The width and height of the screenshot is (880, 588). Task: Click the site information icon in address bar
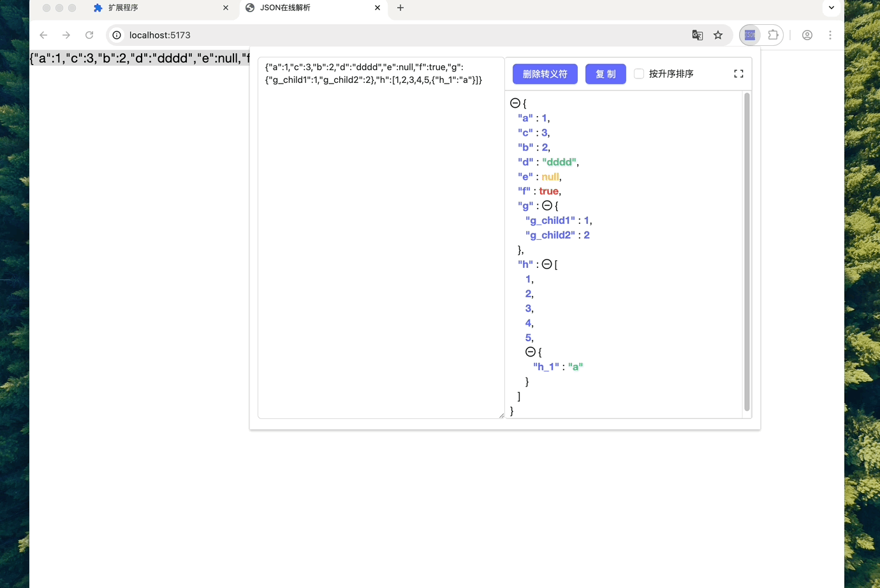pos(115,35)
